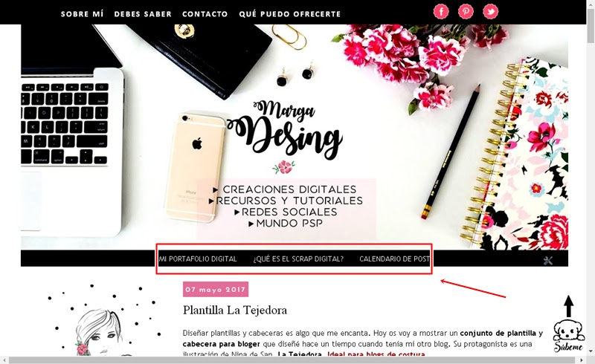Open the SOBRE MÍ menu item
Screen dimensions: 595x364
point(82,14)
